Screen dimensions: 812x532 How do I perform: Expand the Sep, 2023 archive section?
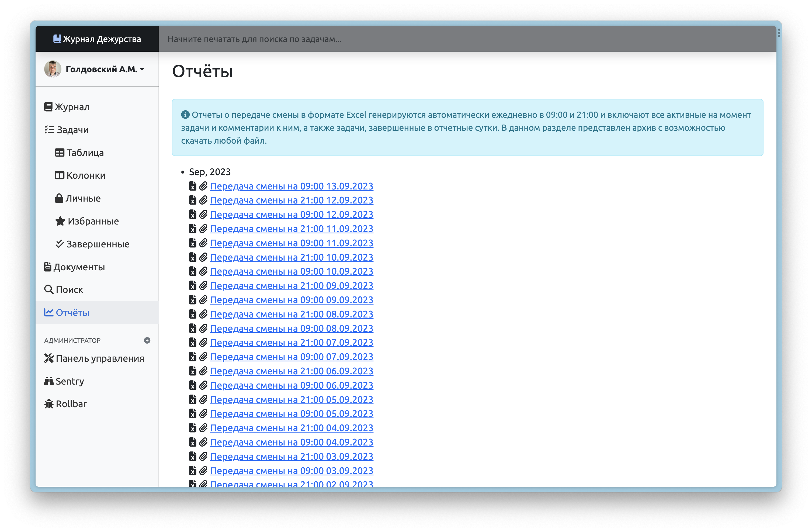pyautogui.click(x=210, y=172)
